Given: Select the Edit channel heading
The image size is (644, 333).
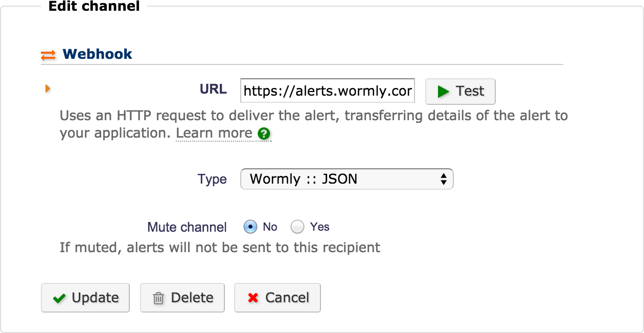Looking at the screenshot, I should coord(94,7).
